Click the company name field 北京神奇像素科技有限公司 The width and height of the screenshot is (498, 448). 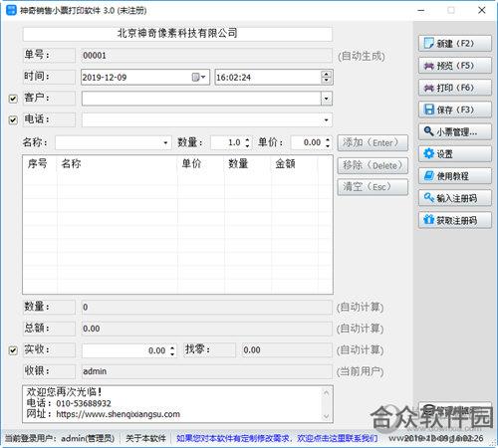177,34
